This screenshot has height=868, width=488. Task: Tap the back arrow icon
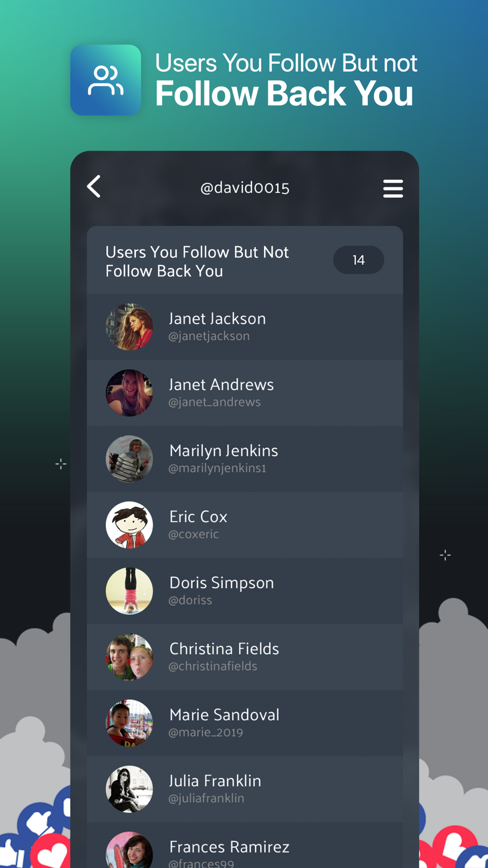click(x=94, y=186)
